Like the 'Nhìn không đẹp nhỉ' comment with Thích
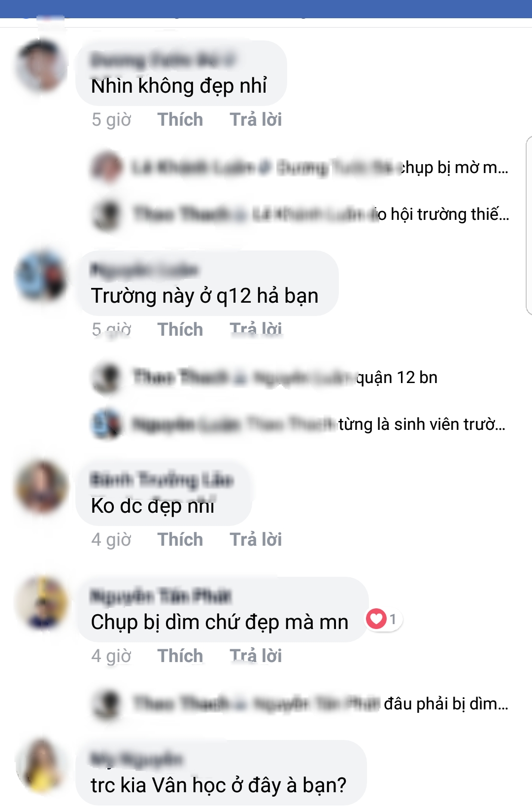The image size is (532, 807). coord(180,120)
